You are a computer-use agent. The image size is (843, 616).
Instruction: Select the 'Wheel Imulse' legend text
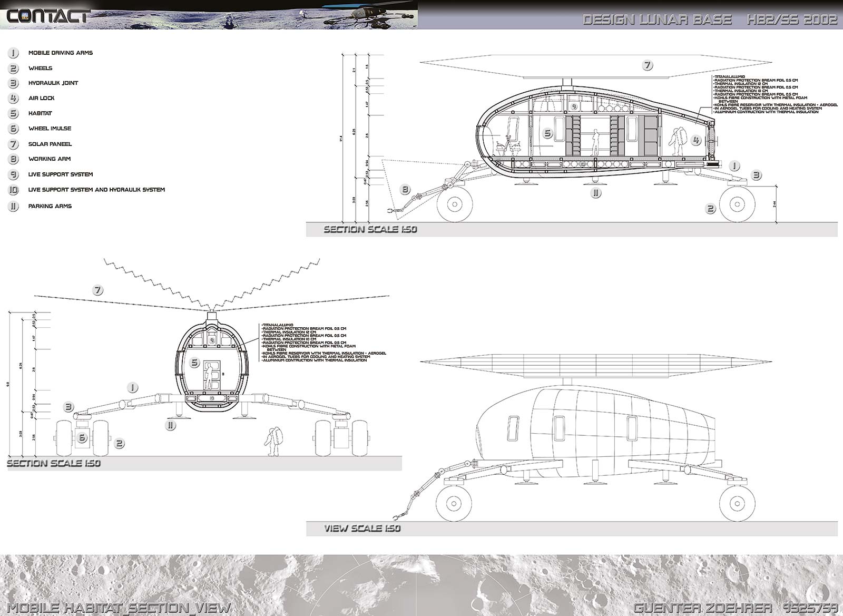click(x=50, y=128)
